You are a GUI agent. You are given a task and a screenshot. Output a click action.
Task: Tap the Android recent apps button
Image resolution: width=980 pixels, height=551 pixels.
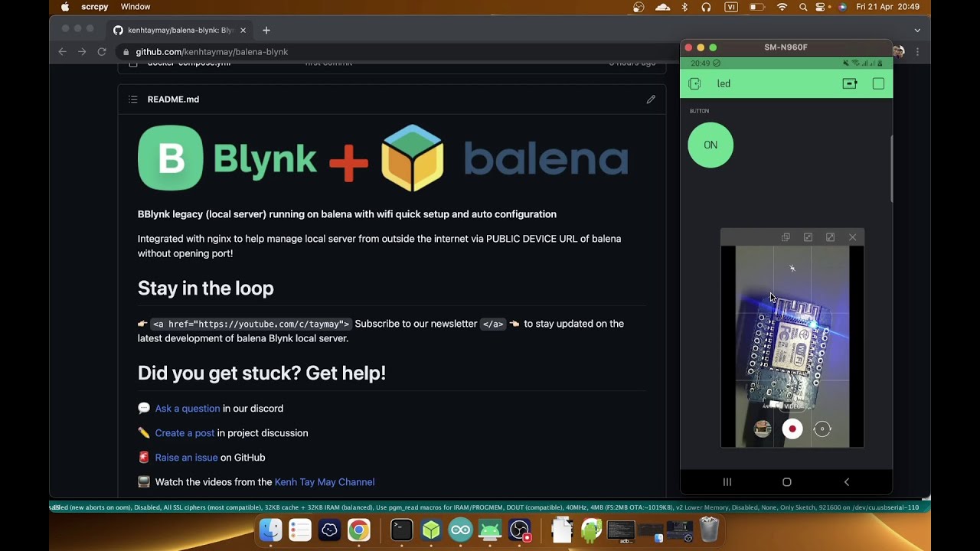click(x=727, y=482)
